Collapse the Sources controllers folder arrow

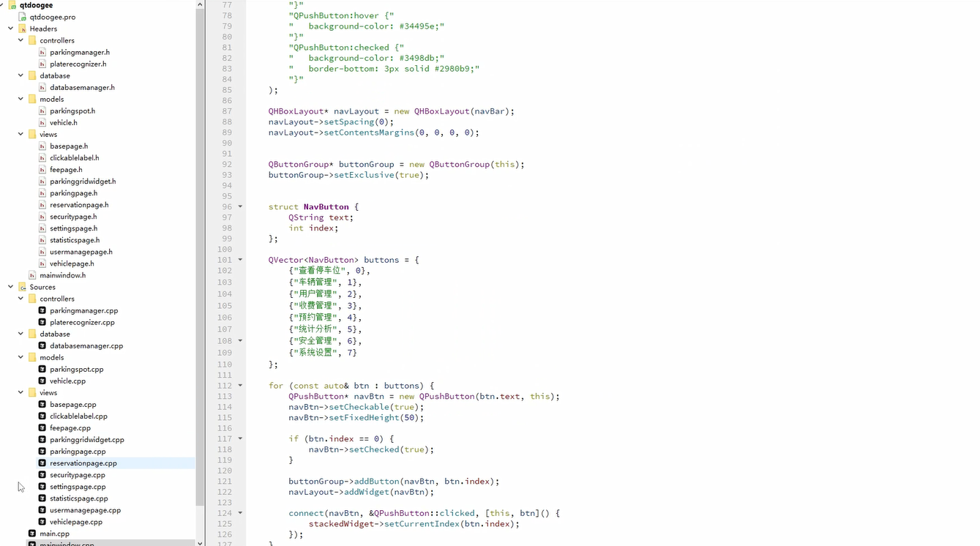(20, 299)
